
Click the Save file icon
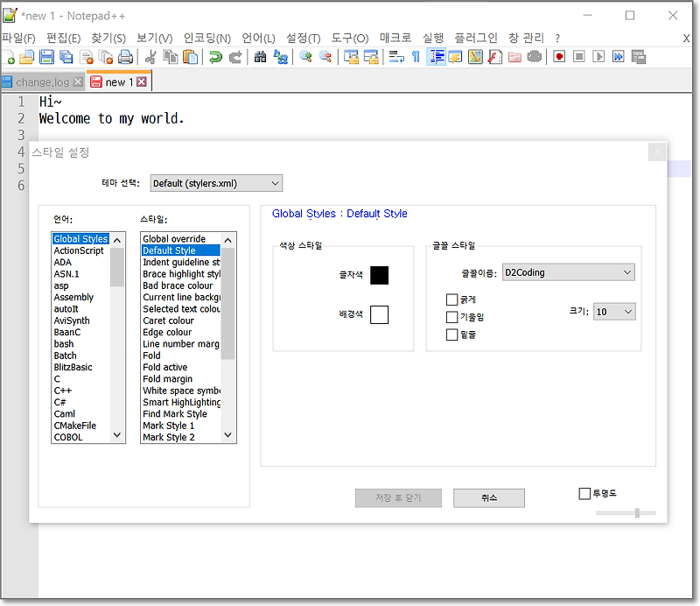point(46,57)
